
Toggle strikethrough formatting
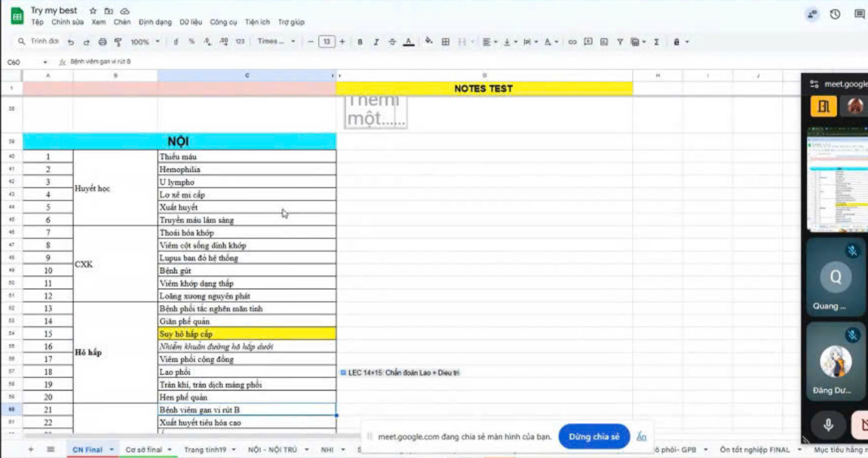(x=392, y=42)
